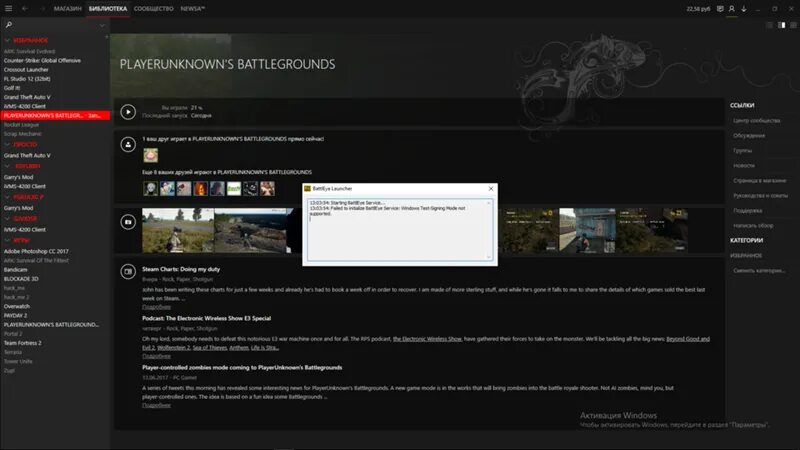Select Counter-Strike: Global Offensive in favorites
This screenshot has width=800, height=450.
pyautogui.click(x=42, y=60)
